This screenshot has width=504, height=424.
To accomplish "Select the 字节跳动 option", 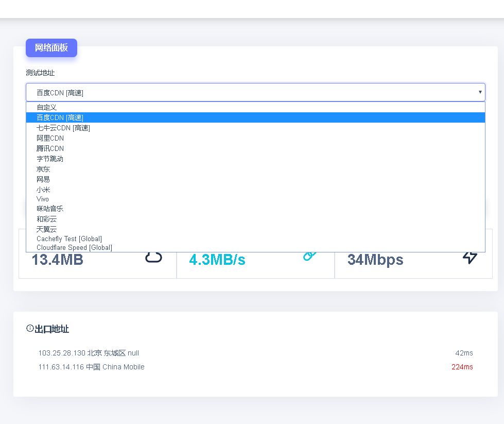I will [50, 159].
